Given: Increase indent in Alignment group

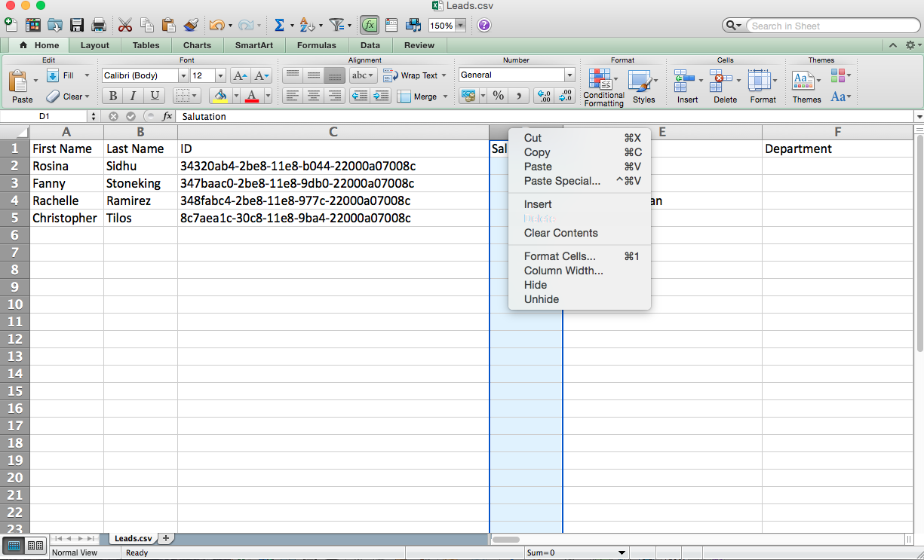Looking at the screenshot, I should tap(381, 96).
